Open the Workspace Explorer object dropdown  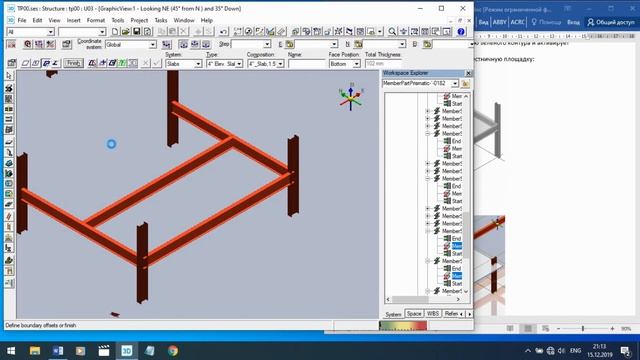pos(455,83)
